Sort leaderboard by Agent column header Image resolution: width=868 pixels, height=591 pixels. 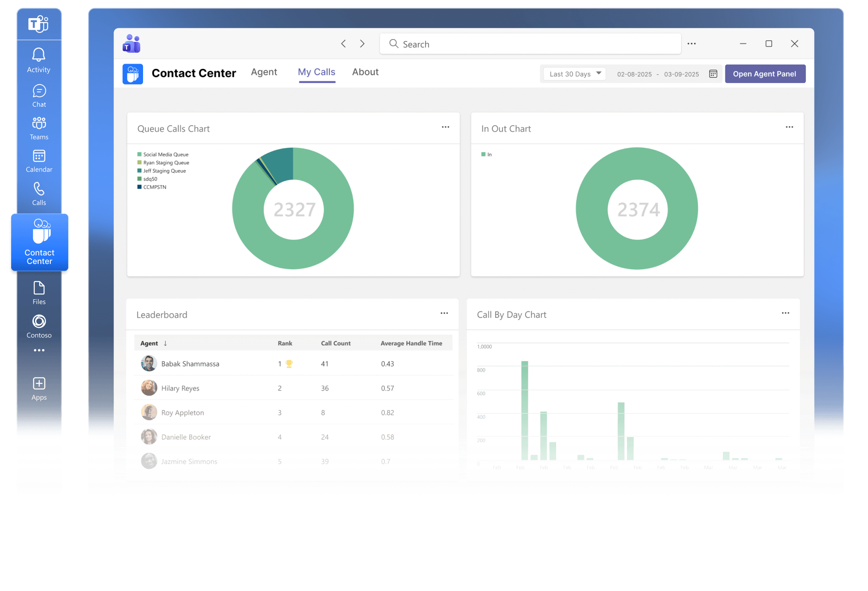(149, 344)
